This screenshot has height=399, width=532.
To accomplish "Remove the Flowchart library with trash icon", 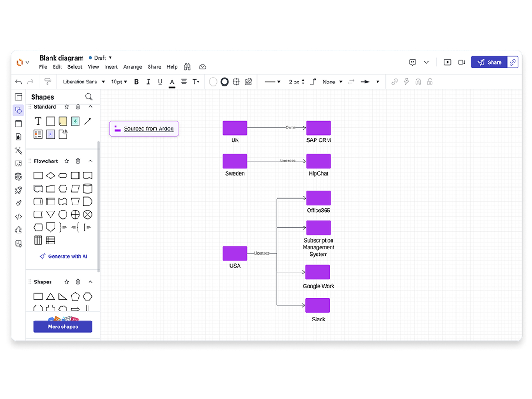I will (78, 161).
